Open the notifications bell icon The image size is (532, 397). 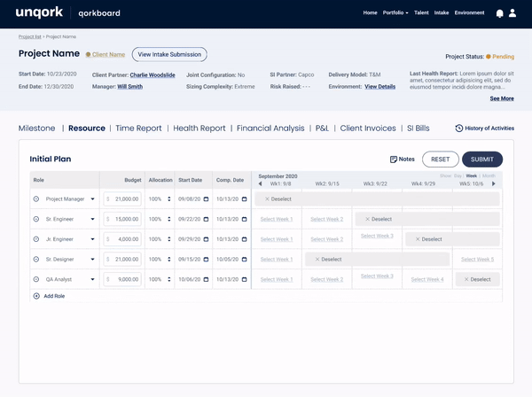click(499, 13)
